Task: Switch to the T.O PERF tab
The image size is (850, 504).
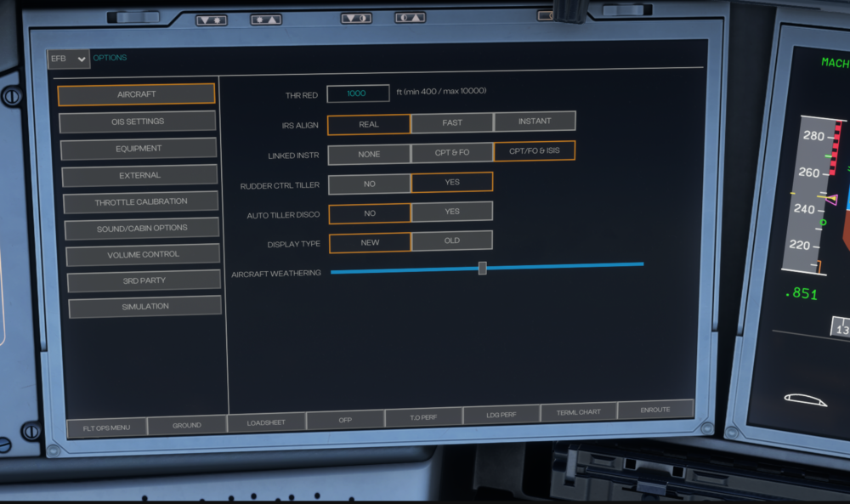Action: 422,419
